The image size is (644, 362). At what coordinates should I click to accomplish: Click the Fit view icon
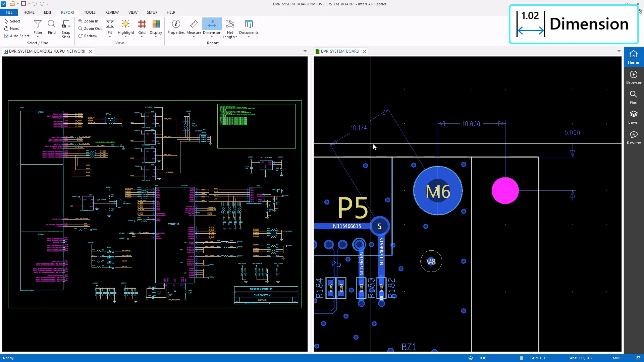pos(110,24)
